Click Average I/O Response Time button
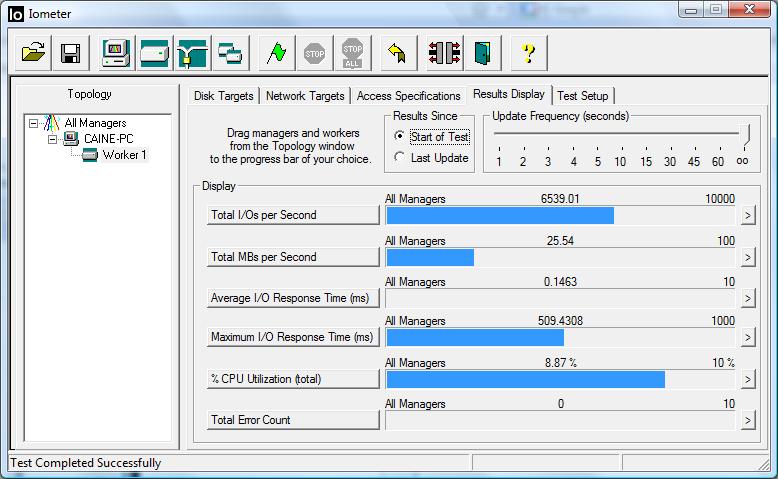Screen dimensions: 778x479 coord(293,298)
